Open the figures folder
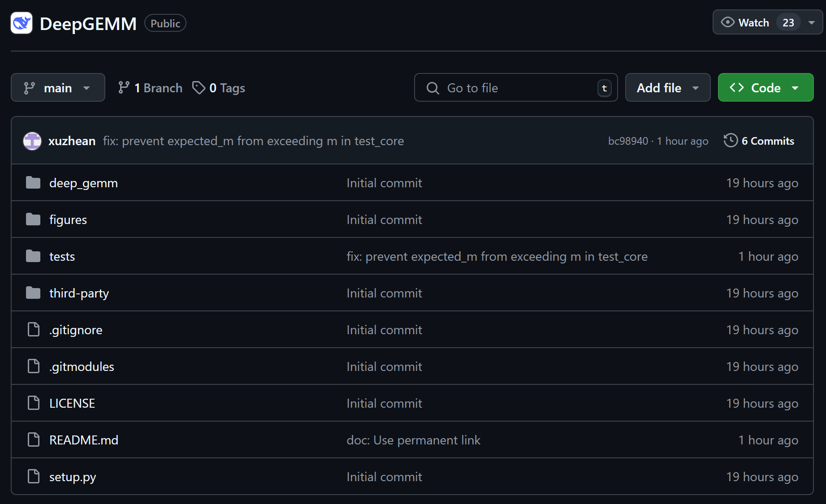The image size is (826, 504). click(x=68, y=220)
